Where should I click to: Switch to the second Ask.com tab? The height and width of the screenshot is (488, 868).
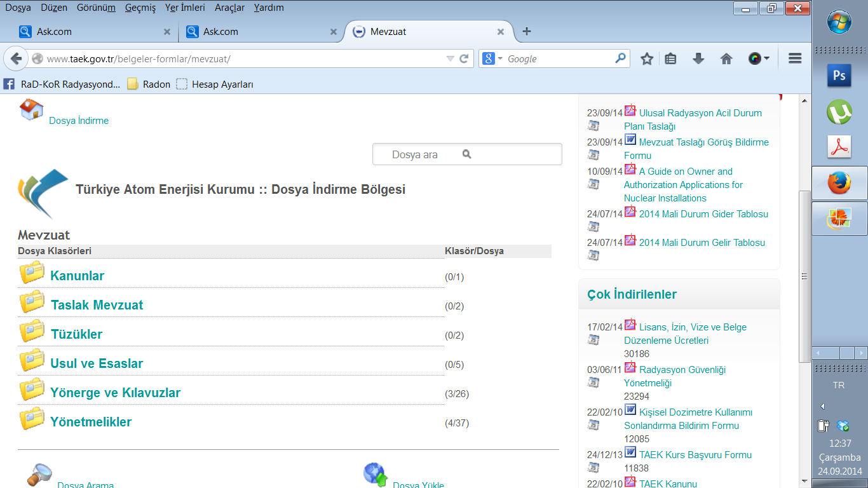coord(261,31)
